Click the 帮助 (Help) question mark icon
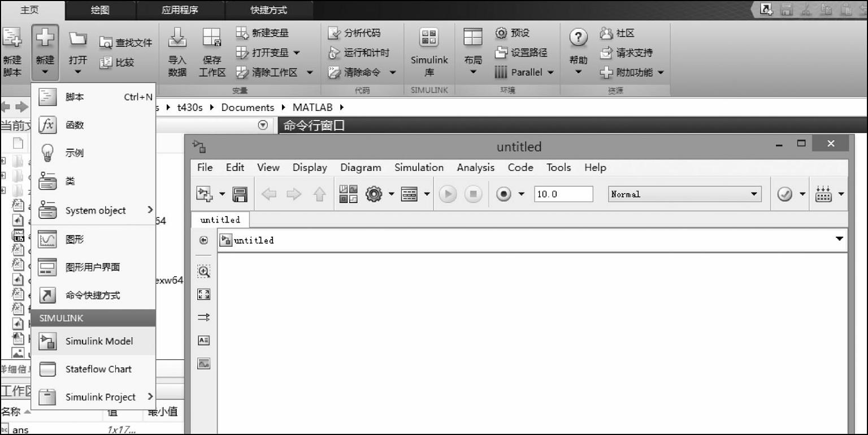The height and width of the screenshot is (435, 868). click(578, 38)
